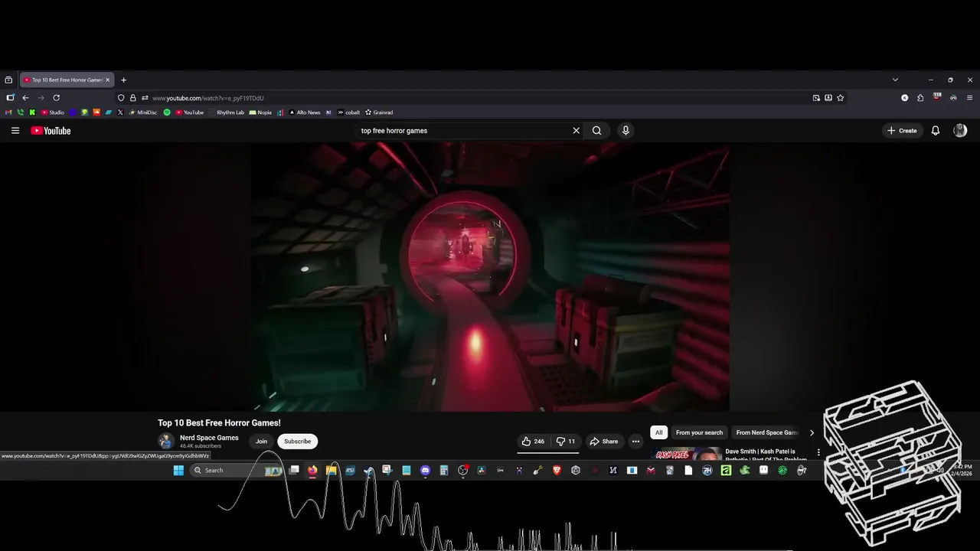The height and width of the screenshot is (551, 980).
Task: Open the Alto News bookmark
Action: (305, 112)
